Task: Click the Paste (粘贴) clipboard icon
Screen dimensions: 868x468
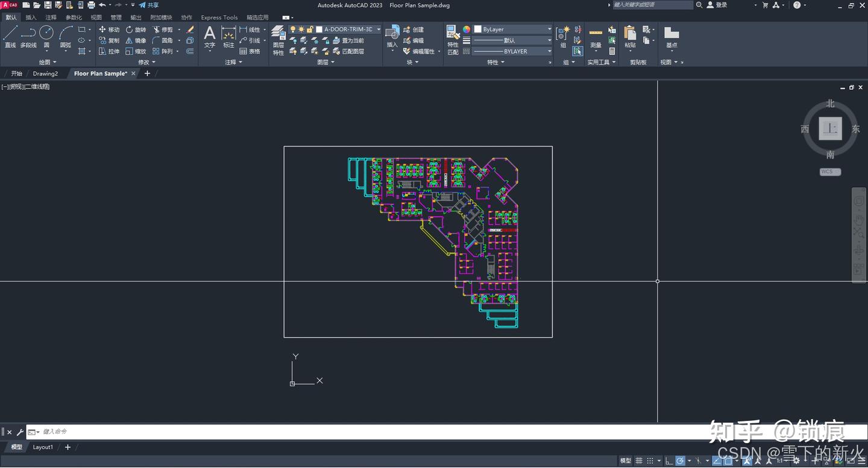Action: pyautogui.click(x=629, y=36)
